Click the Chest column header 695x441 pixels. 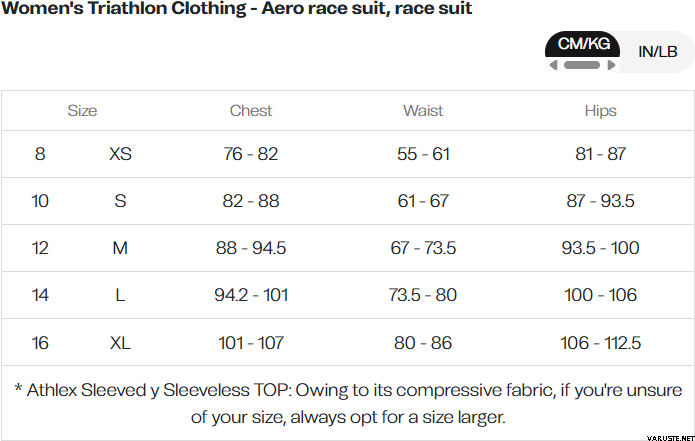pos(250,111)
